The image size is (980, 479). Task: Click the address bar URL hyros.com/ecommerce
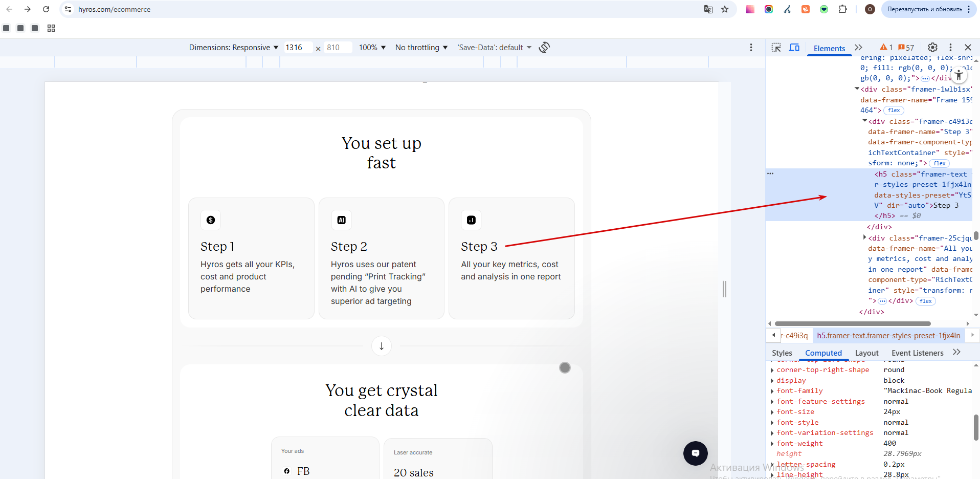point(114,9)
